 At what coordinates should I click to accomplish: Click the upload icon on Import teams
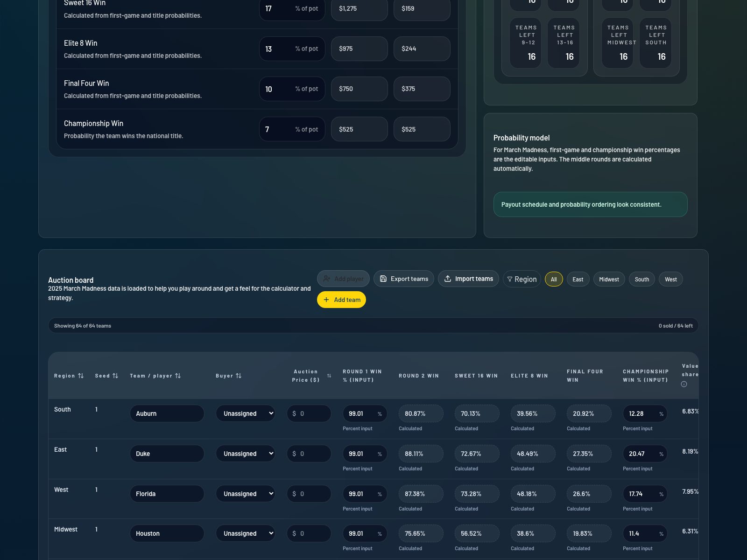coord(447,279)
